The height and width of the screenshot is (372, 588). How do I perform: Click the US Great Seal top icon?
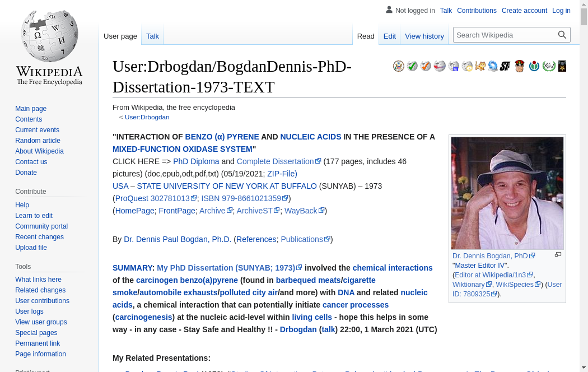pos(399,66)
